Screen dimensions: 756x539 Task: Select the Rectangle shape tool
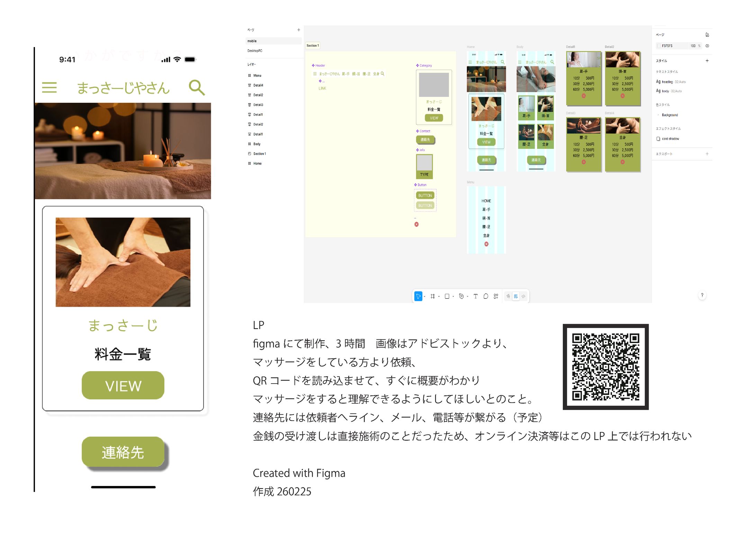tap(447, 296)
